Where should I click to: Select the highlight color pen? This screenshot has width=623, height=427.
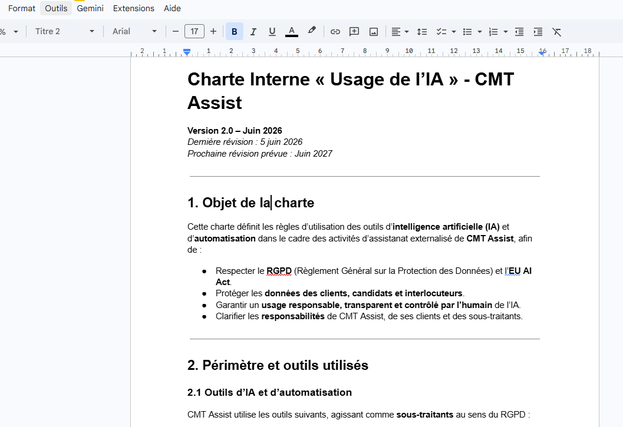pyautogui.click(x=312, y=31)
